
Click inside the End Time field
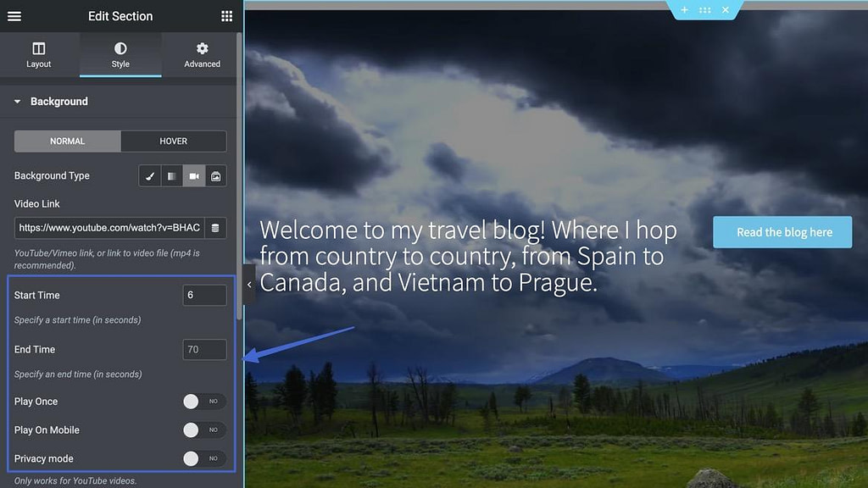coord(204,349)
